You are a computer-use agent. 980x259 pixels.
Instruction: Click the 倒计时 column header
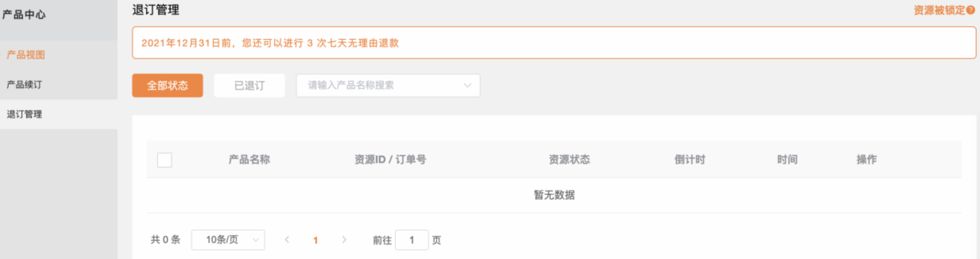690,159
